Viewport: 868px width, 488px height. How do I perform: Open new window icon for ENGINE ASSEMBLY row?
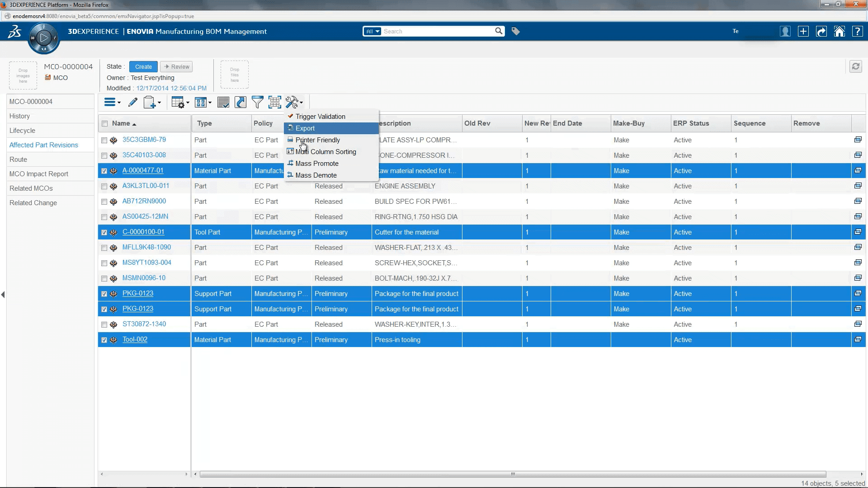pos(858,186)
